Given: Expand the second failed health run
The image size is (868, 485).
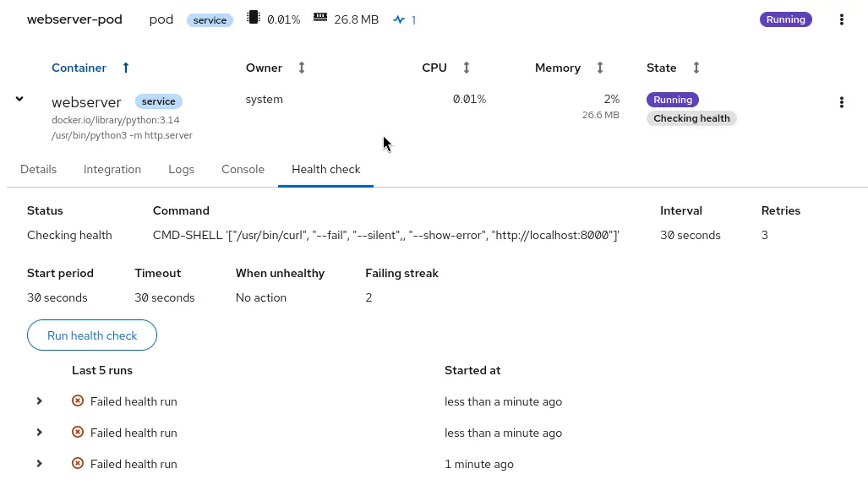Looking at the screenshot, I should pos(39,433).
